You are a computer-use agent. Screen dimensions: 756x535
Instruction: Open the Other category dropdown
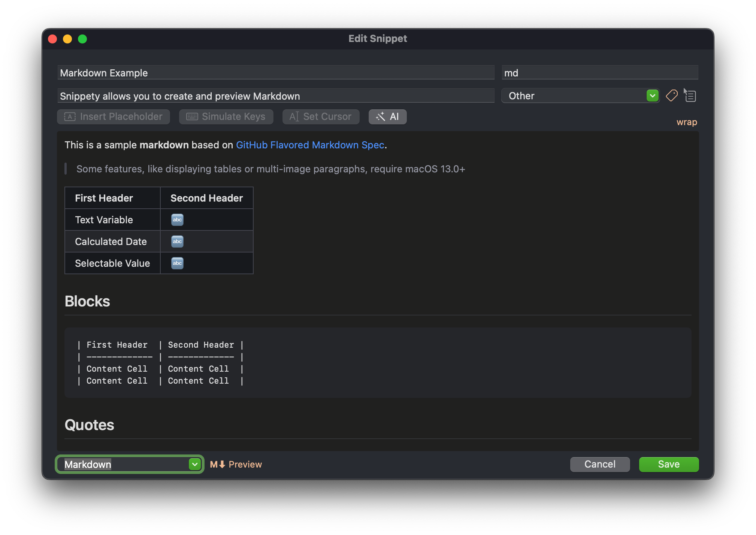tap(580, 96)
